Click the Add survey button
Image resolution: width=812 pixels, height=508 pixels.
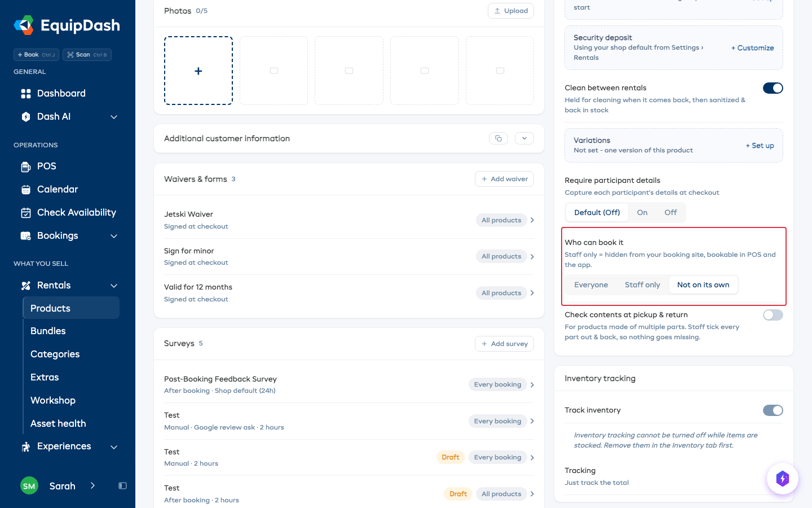[504, 344]
